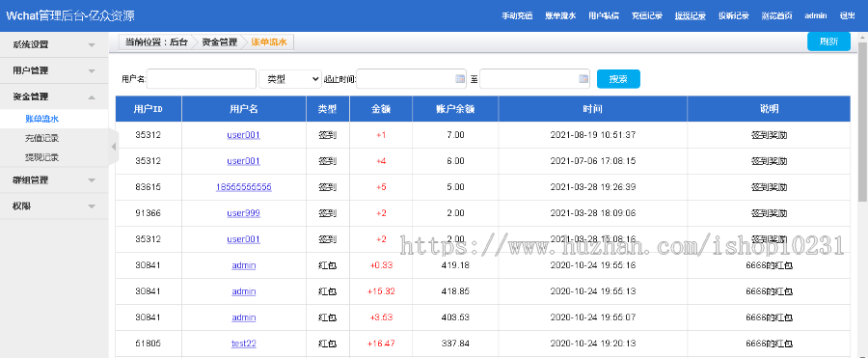This screenshot has height=358, width=868.
Task: Click the 2021-08-19 10:51:37 timestamp
Action: click(x=593, y=135)
